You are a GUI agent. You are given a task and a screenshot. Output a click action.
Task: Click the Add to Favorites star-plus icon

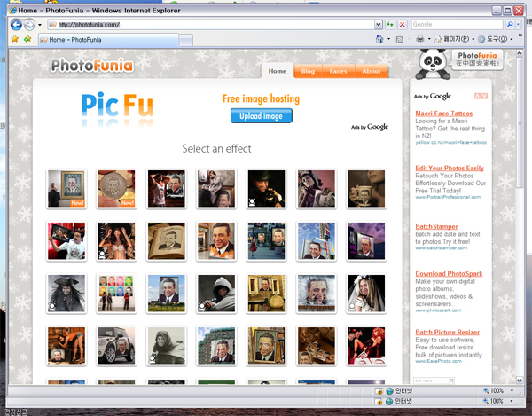pyautogui.click(x=27, y=39)
